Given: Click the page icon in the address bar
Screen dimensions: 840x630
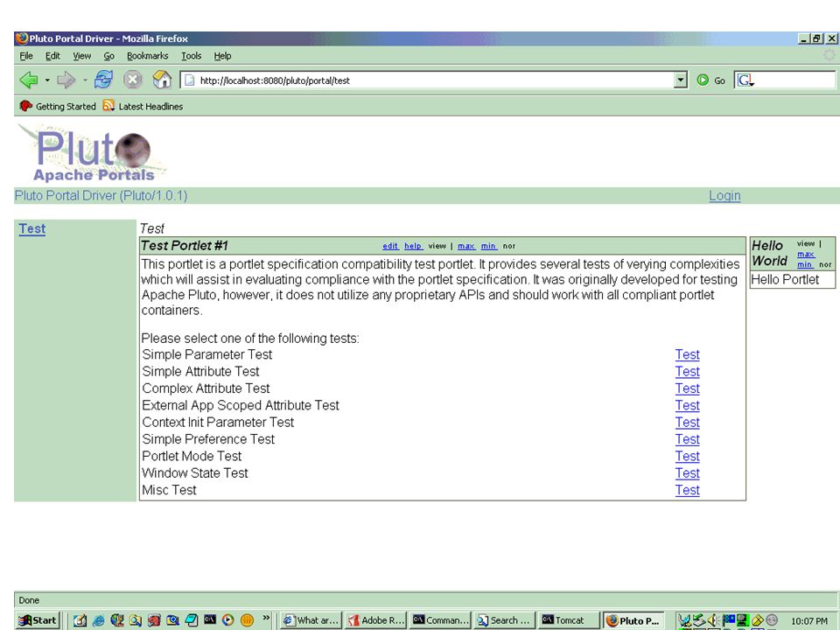Looking at the screenshot, I should [189, 80].
